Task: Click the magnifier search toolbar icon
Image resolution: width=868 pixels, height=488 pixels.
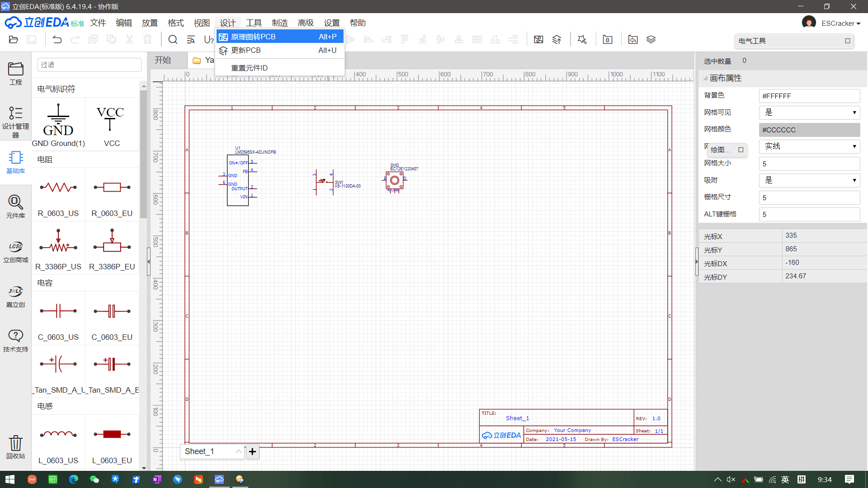Action: [x=173, y=40]
